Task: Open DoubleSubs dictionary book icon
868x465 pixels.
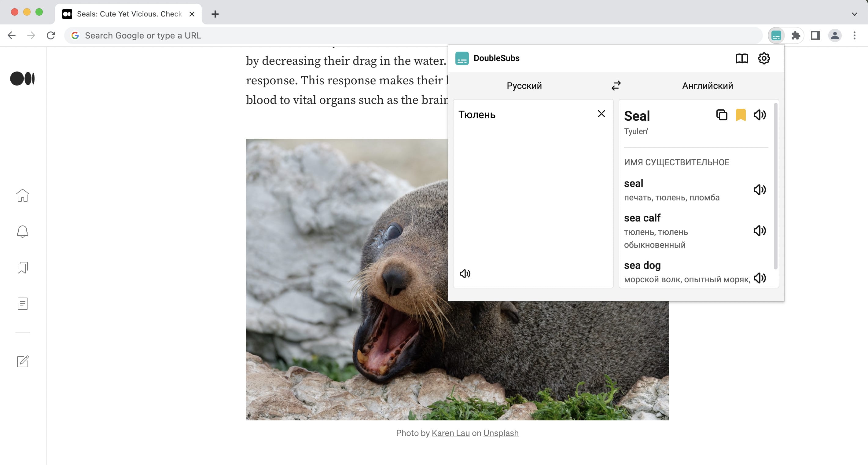Action: coord(742,58)
